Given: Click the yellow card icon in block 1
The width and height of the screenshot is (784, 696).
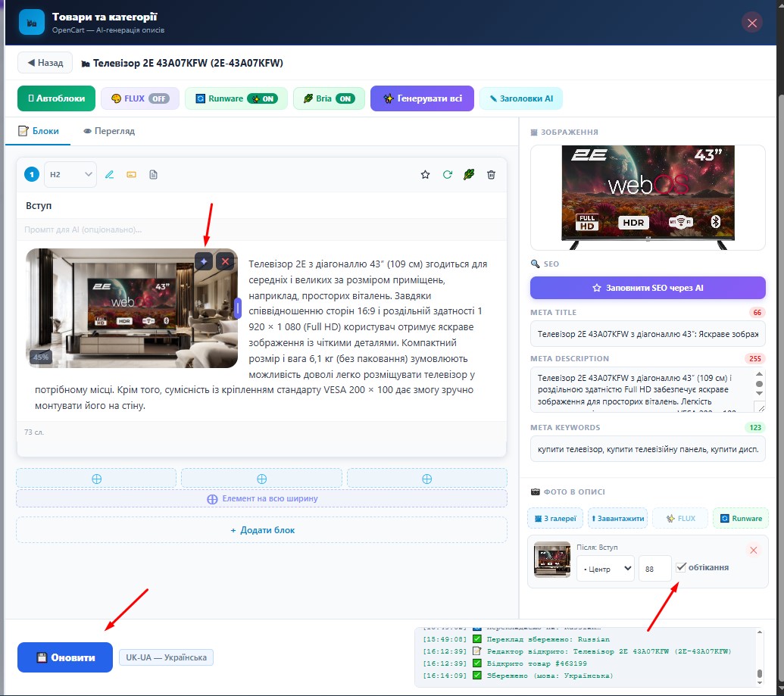Looking at the screenshot, I should (x=132, y=174).
